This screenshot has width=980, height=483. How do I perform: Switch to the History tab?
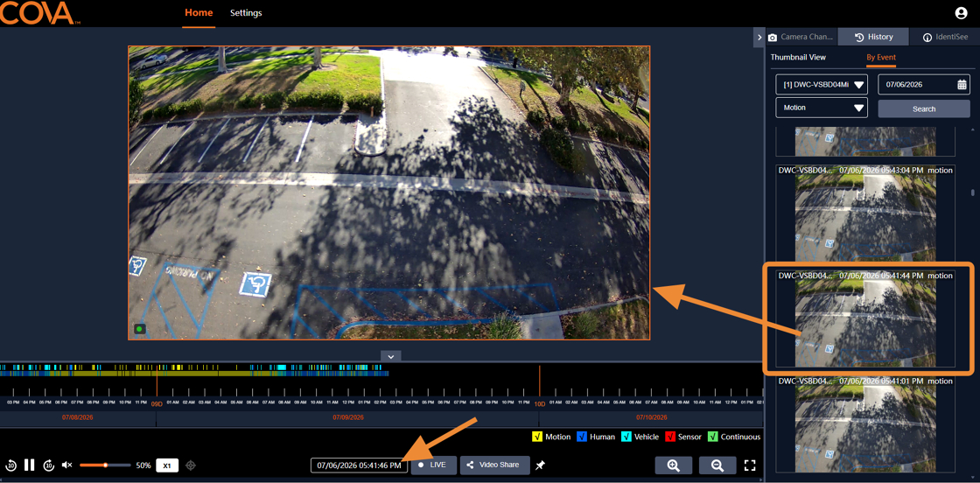873,38
